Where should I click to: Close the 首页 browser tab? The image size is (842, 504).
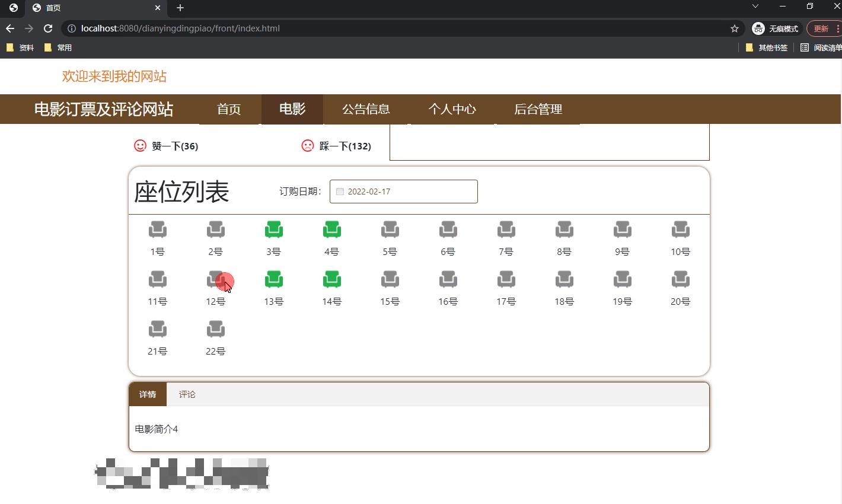[x=158, y=8]
